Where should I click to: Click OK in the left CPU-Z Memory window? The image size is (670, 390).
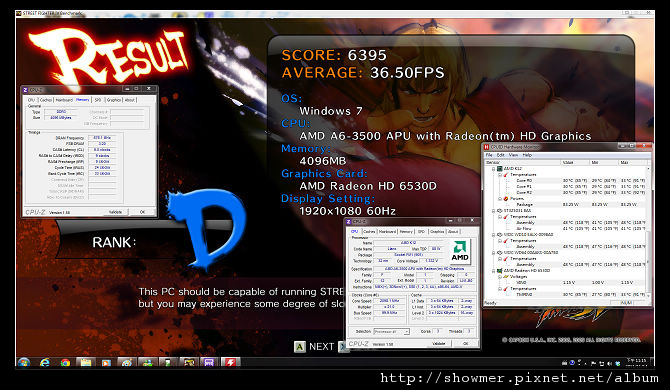(x=142, y=212)
